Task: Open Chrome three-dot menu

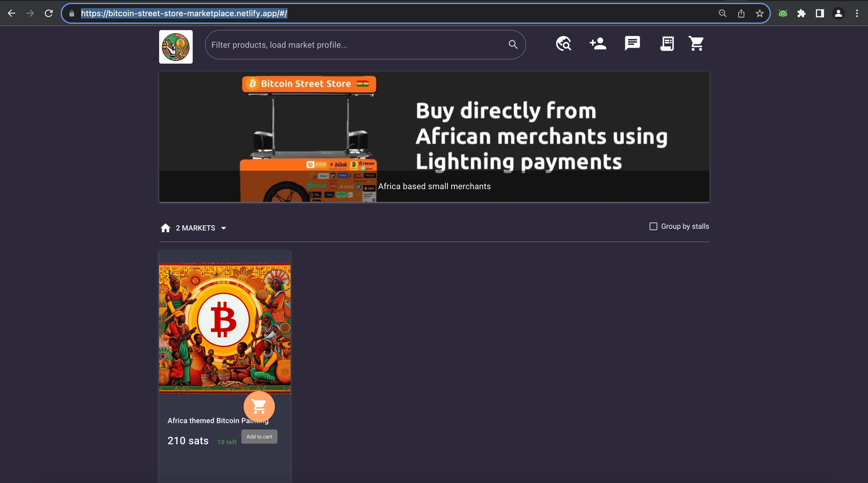Action: click(x=857, y=13)
